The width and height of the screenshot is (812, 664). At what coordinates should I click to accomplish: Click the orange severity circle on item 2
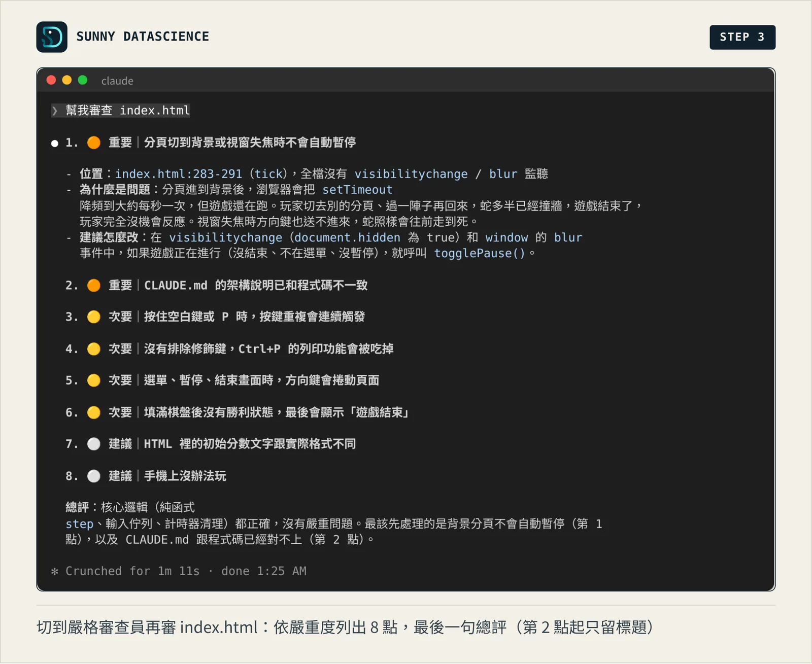tap(94, 286)
